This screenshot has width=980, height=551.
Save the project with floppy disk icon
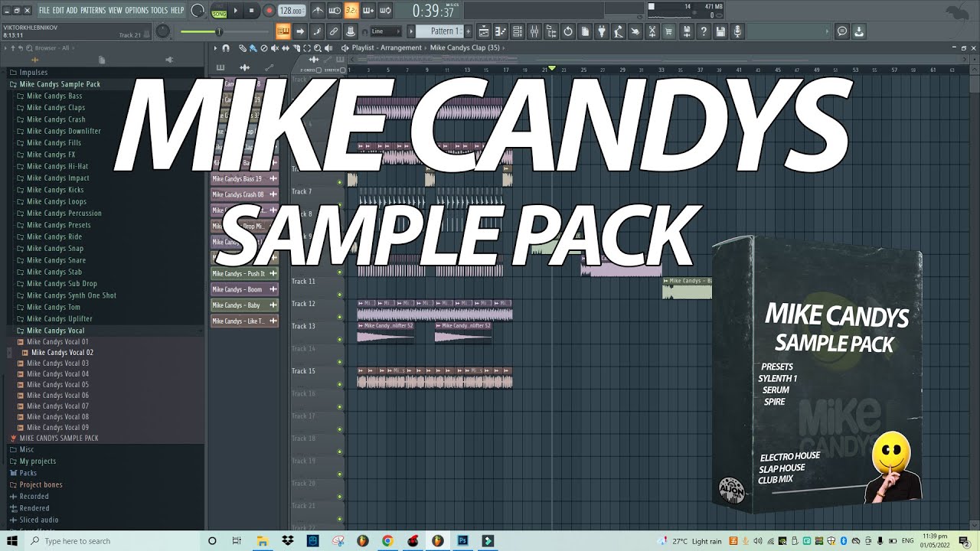720,31
